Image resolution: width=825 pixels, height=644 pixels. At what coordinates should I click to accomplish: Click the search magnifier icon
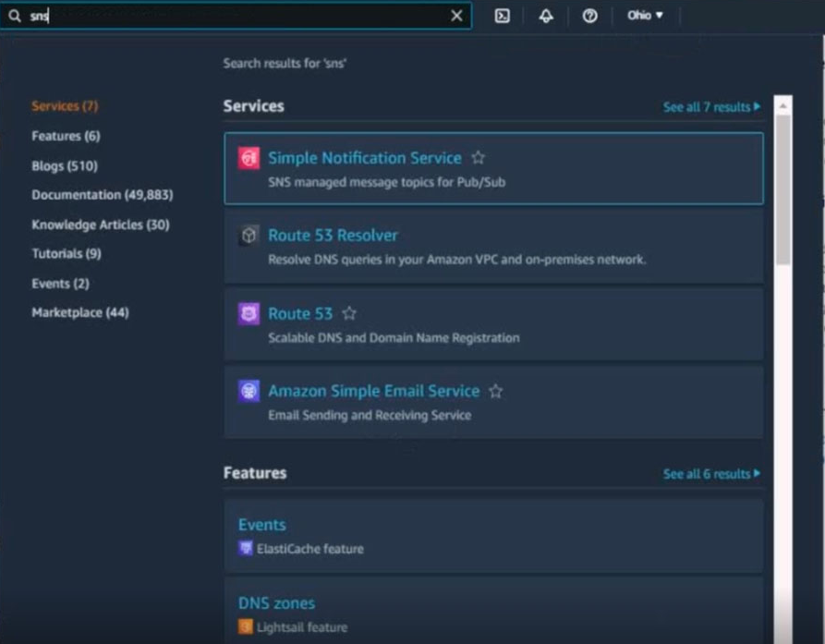(15, 16)
